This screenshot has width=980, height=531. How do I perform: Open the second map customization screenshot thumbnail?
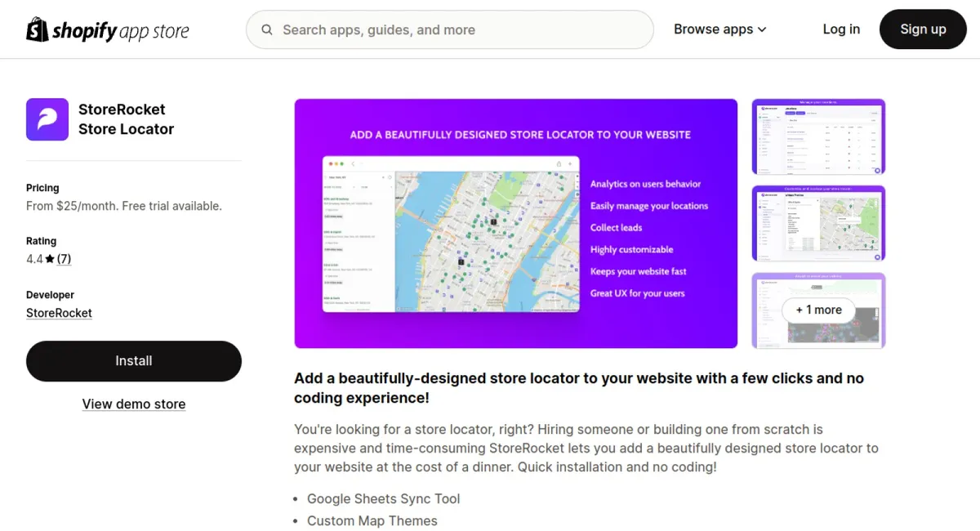pyautogui.click(x=818, y=224)
